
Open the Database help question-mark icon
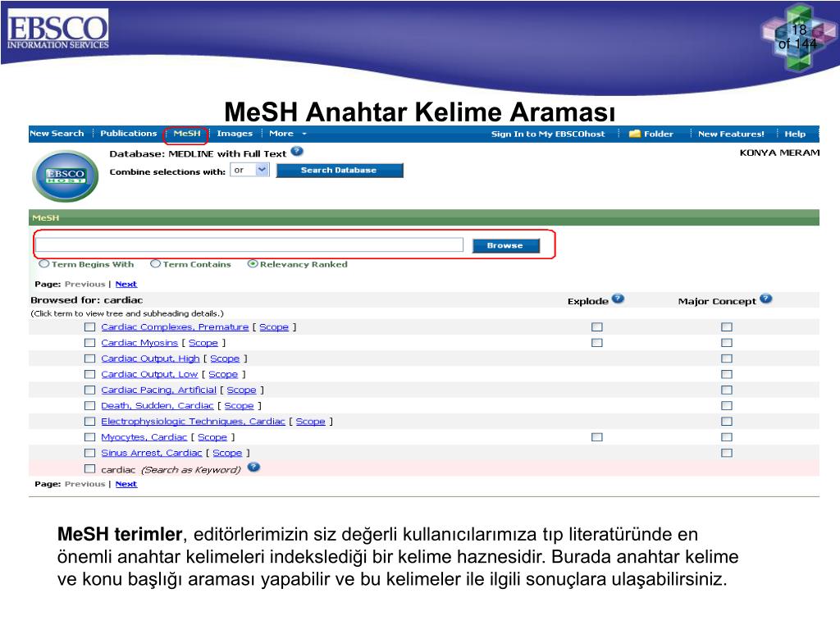[x=297, y=152]
